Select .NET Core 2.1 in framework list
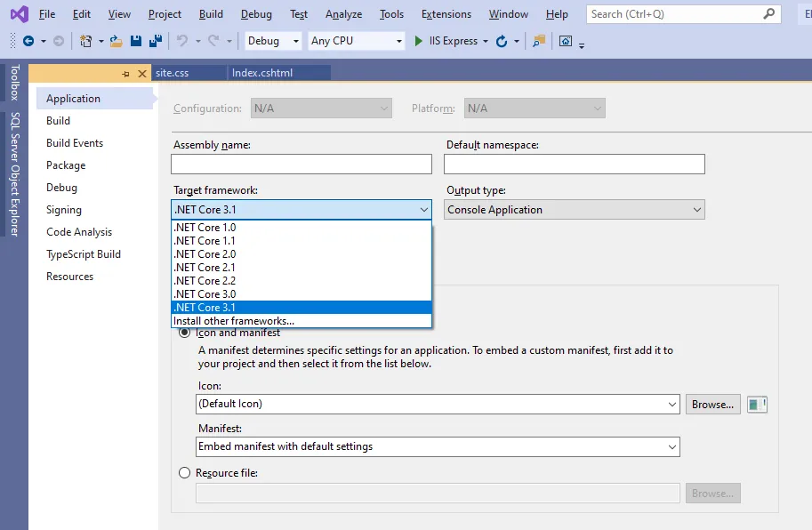Viewport: 812px width, 530px height. pyautogui.click(x=301, y=268)
